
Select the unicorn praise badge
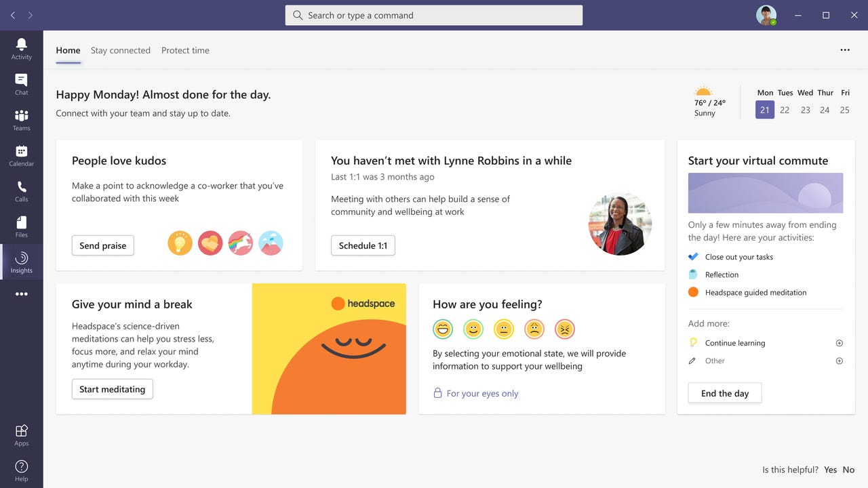pyautogui.click(x=240, y=243)
